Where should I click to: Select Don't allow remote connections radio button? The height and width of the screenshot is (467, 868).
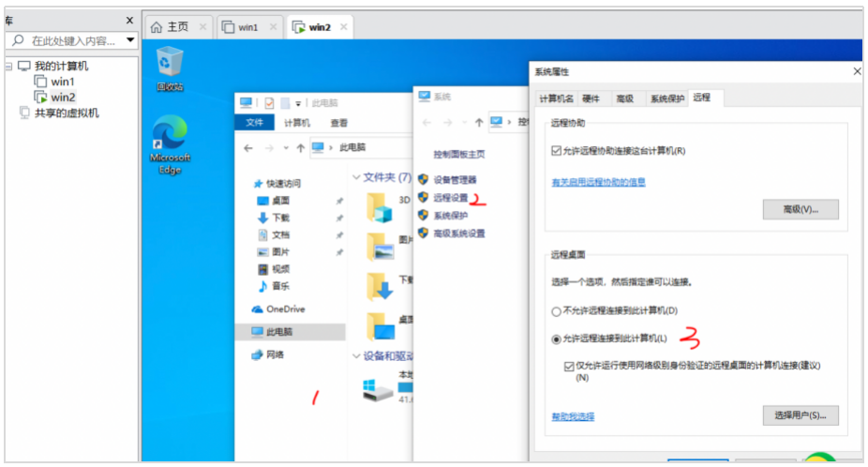click(557, 310)
